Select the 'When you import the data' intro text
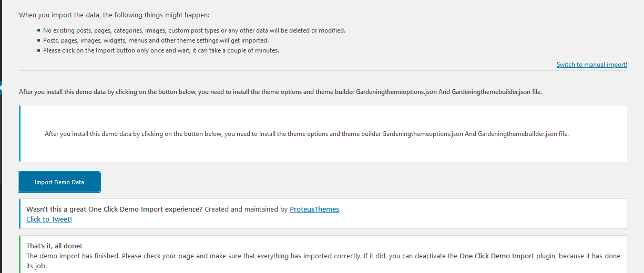This screenshot has width=644, height=273. 114,15
